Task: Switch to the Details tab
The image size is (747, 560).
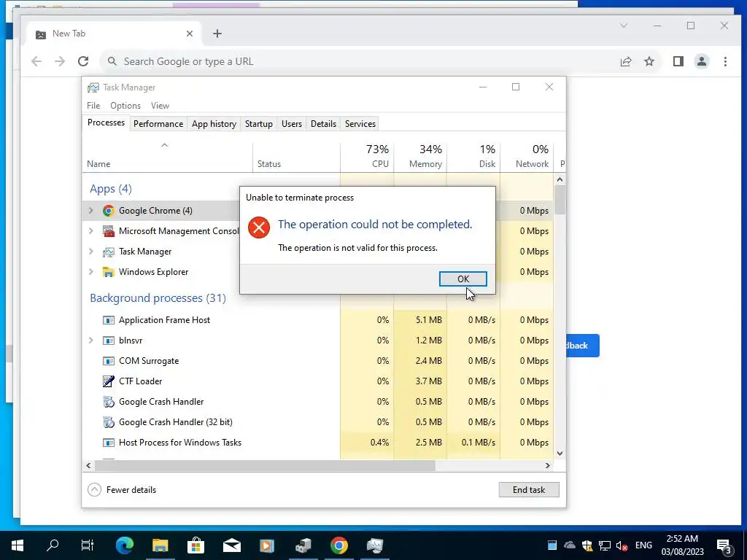Action: [323, 124]
